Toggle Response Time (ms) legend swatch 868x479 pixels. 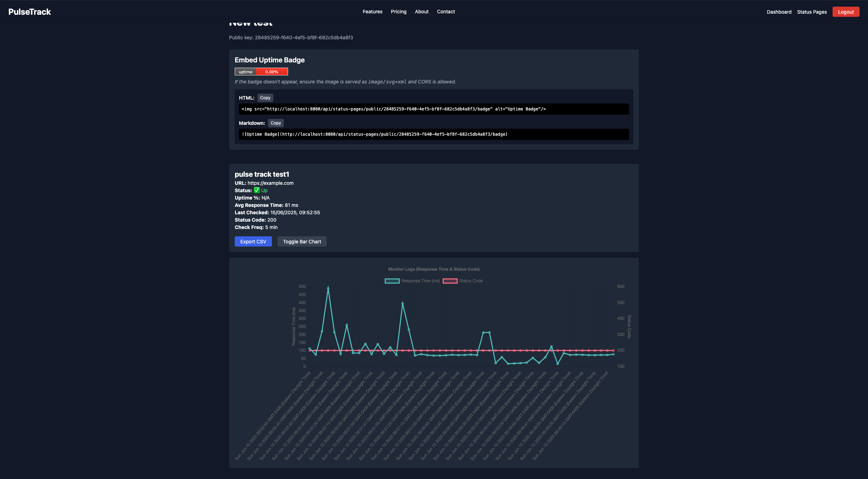coord(392,281)
